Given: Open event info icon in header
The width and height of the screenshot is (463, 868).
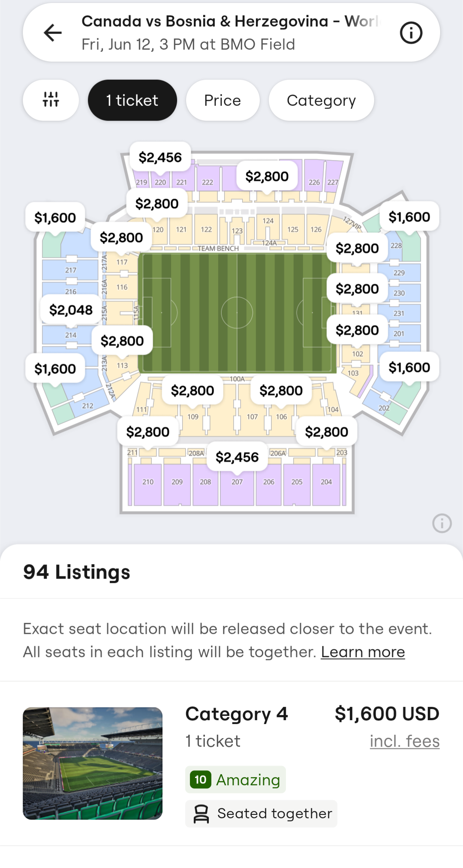Looking at the screenshot, I should 411,33.
